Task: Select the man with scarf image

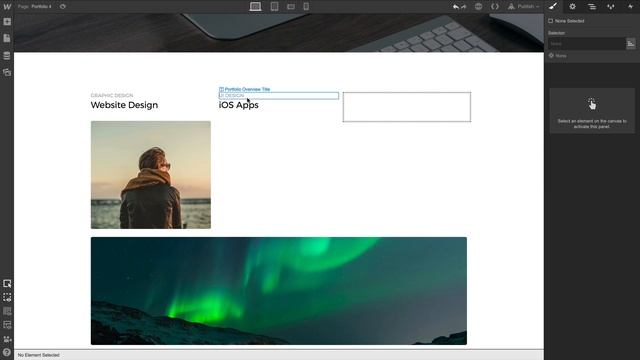Action: (x=151, y=175)
